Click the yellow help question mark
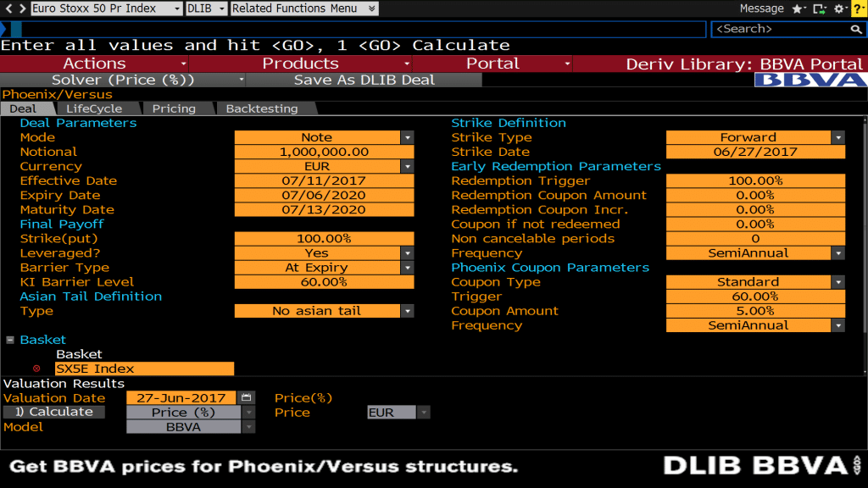This screenshot has height=488, width=868. tap(858, 8)
